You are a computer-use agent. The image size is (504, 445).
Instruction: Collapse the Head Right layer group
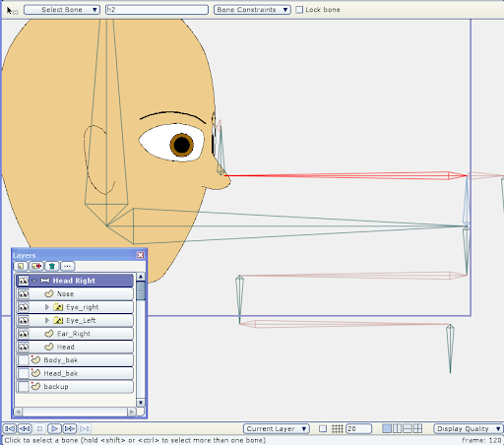(x=34, y=281)
